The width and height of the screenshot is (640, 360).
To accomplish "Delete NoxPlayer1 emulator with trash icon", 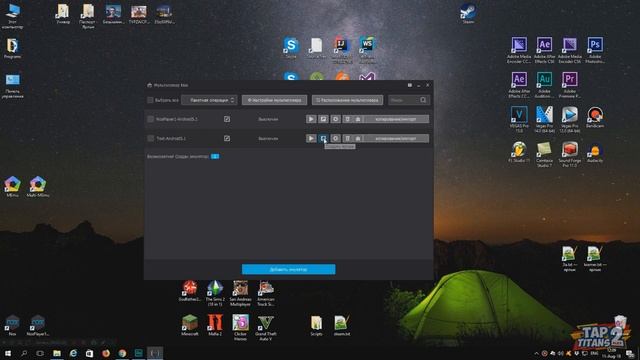I will tap(347, 119).
